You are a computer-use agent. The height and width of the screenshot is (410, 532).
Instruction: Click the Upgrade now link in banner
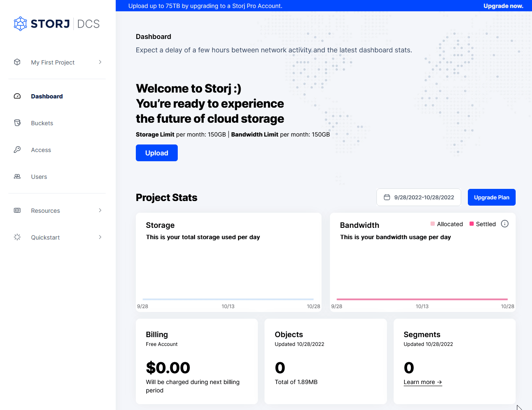tap(503, 6)
